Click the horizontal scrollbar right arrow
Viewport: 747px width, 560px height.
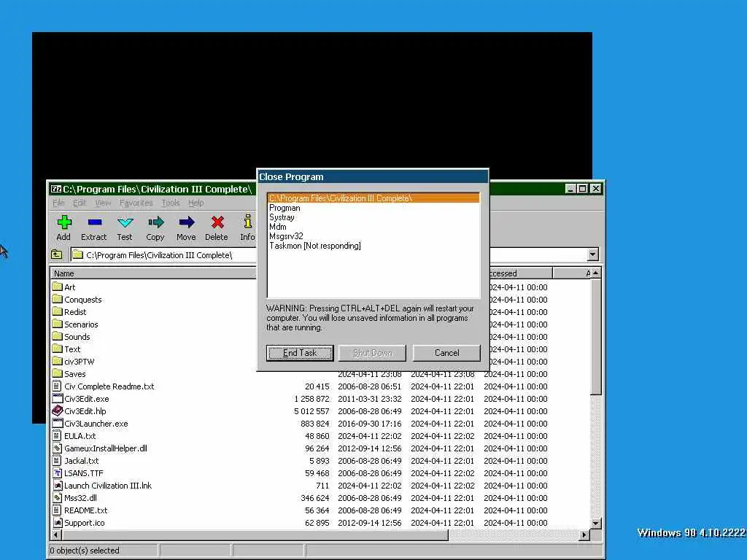point(584,534)
